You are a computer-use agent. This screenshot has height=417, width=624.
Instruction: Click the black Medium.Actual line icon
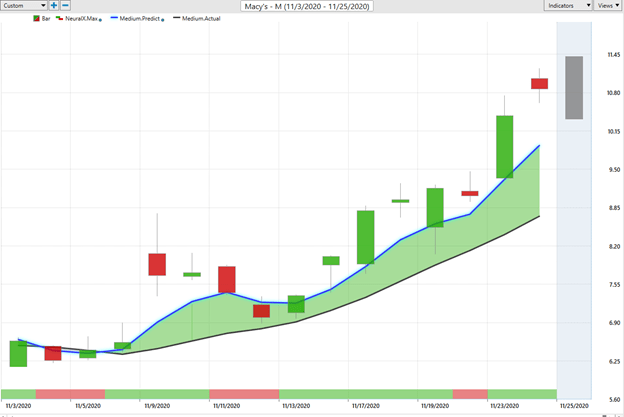tap(177, 19)
